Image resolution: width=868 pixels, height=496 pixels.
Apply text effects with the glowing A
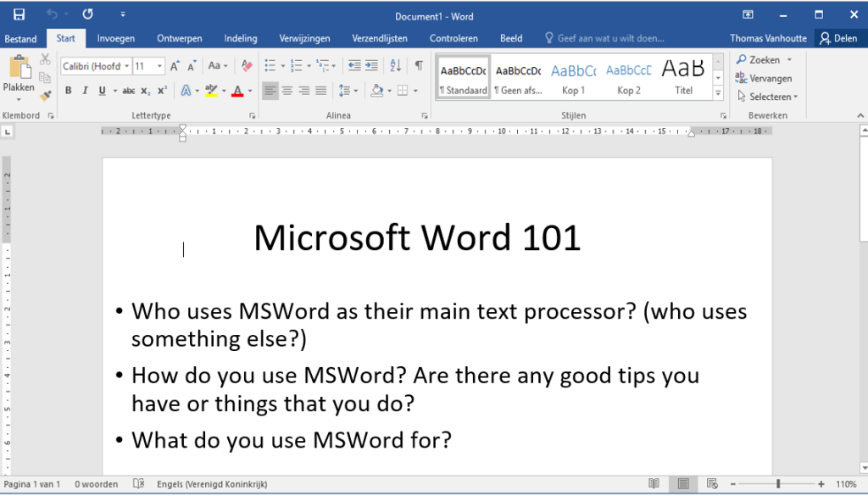click(186, 90)
